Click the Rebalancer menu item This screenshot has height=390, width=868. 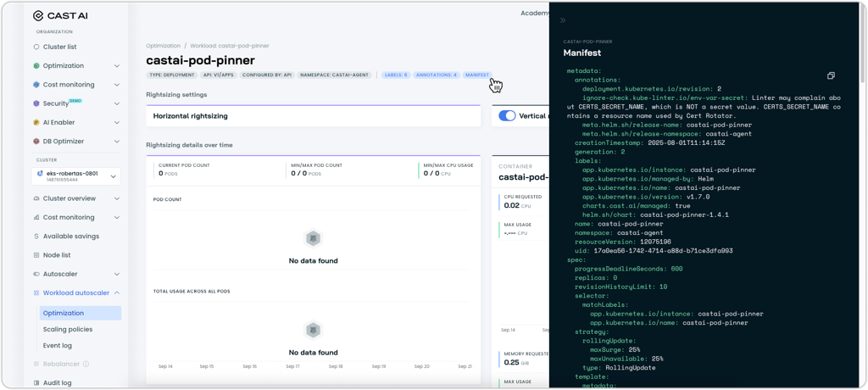[x=61, y=364]
